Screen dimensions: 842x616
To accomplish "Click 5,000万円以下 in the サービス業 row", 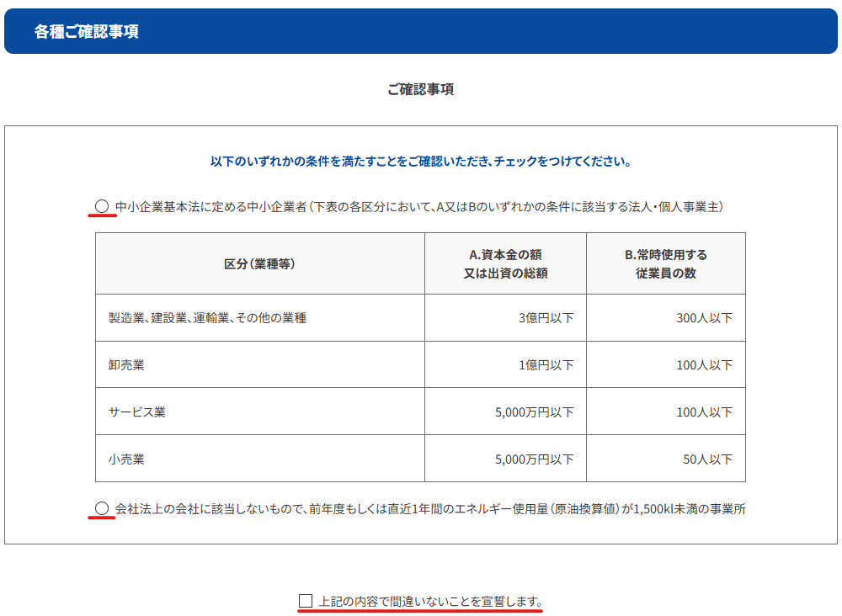I will [505, 412].
